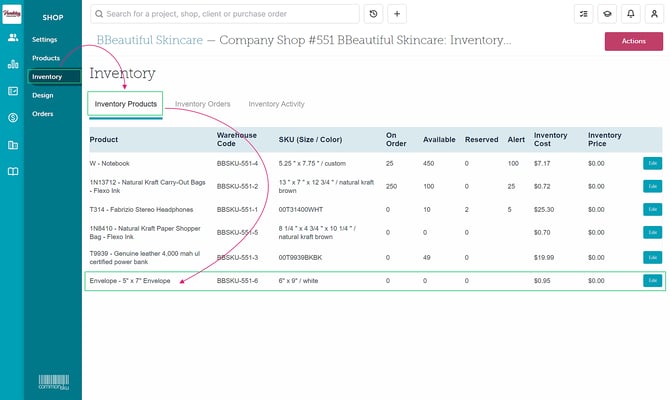Click the Available column header
This screenshot has width=670, height=400.
(x=439, y=140)
